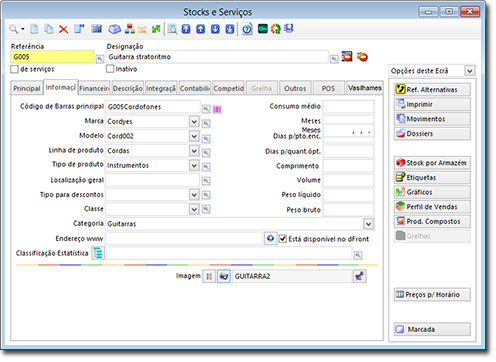This screenshot has height=362, width=496.
Task: Click the lookup icon next to Localização geral
Action: tap(206, 181)
